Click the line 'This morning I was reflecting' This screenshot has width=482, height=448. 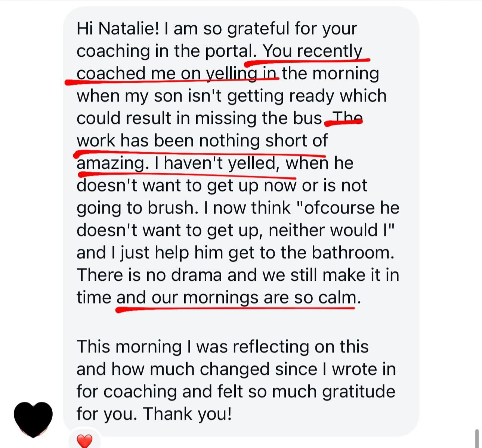[222, 346]
